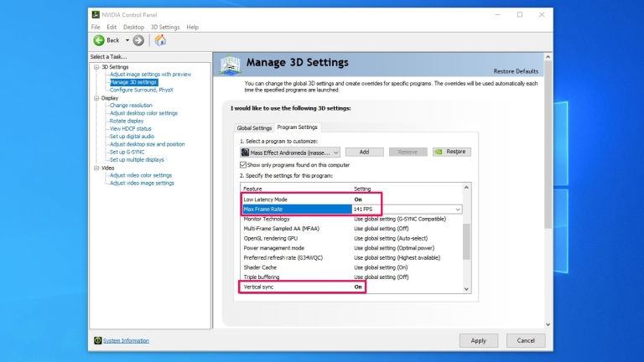Click settings list scrollbar thumb

click(466, 241)
